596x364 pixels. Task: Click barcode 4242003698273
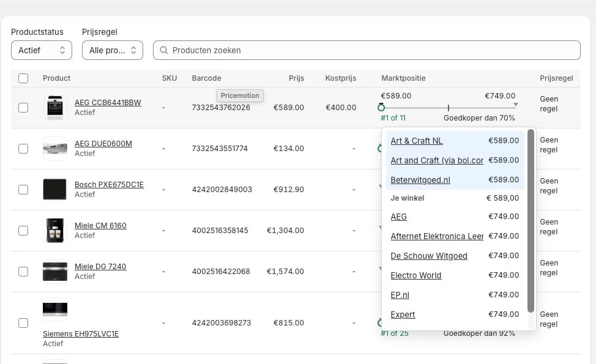222,323
